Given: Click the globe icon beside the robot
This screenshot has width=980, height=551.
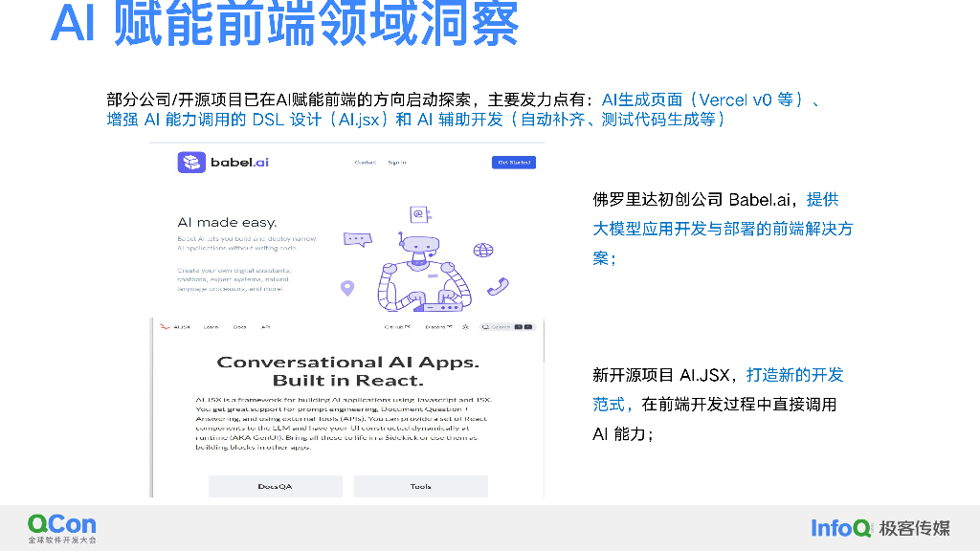Looking at the screenshot, I should click(x=483, y=251).
